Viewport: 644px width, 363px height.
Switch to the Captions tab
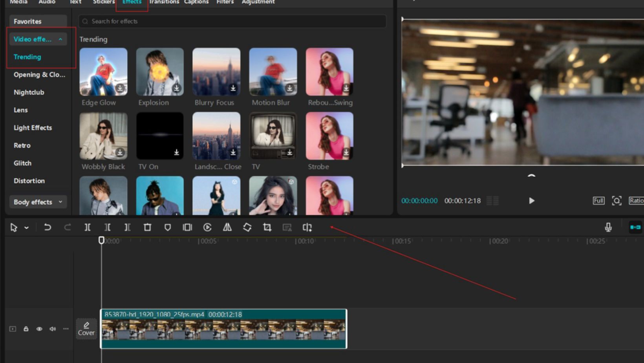pos(196,2)
